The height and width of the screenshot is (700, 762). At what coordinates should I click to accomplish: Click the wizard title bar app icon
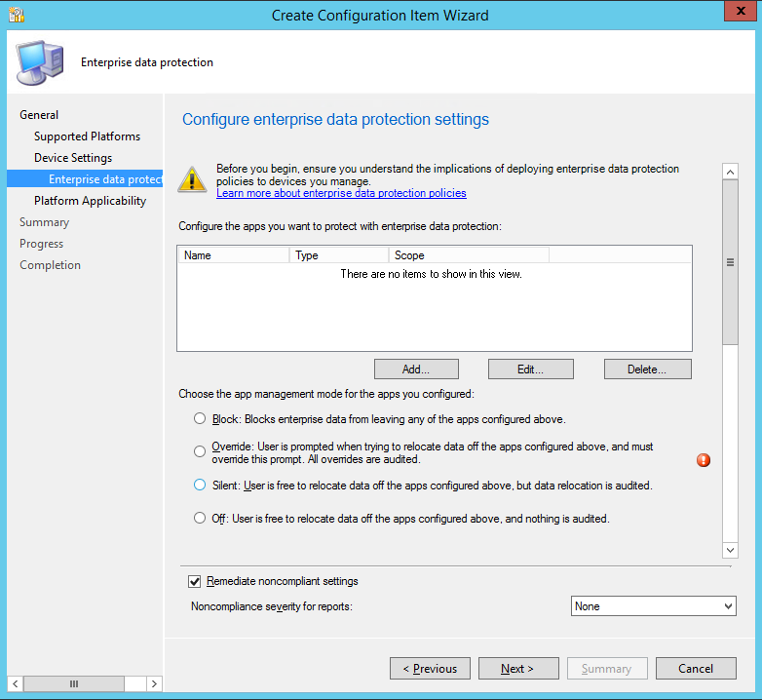coord(17,15)
